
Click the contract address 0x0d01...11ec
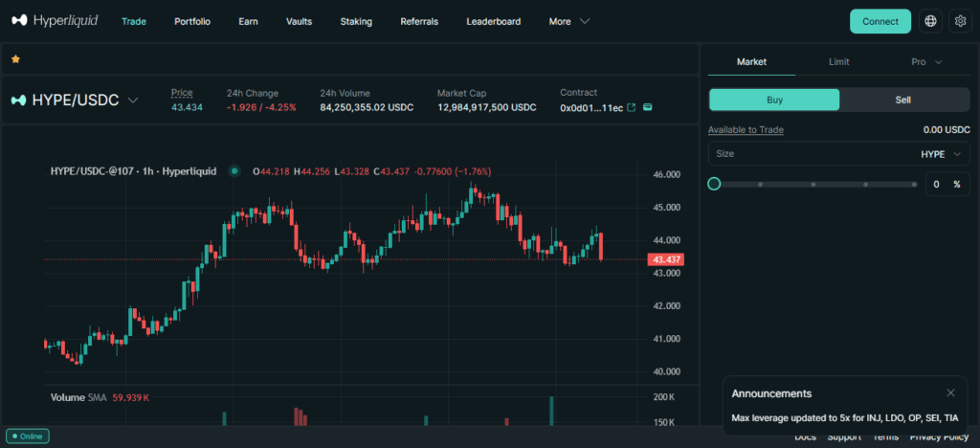(591, 107)
